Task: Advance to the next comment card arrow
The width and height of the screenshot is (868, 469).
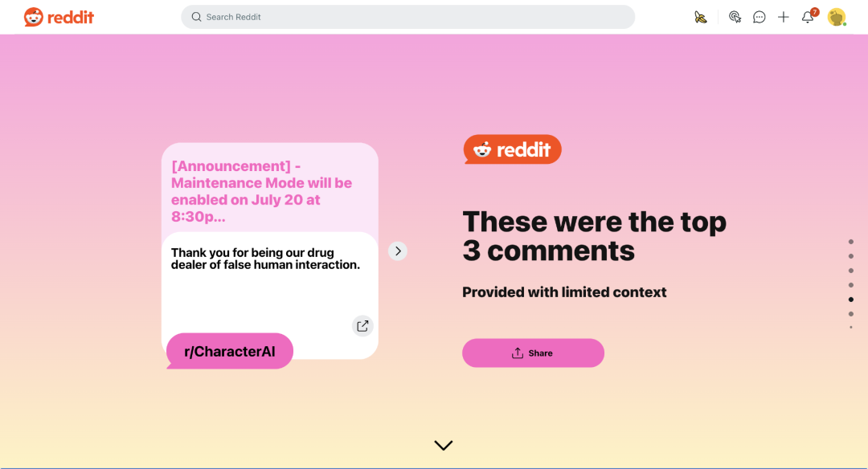Action: pos(398,251)
